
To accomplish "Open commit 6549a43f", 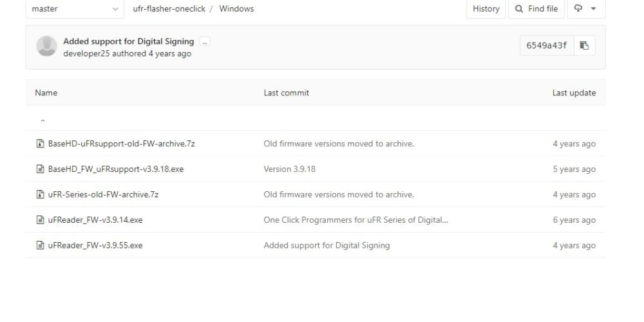I will click(x=547, y=45).
